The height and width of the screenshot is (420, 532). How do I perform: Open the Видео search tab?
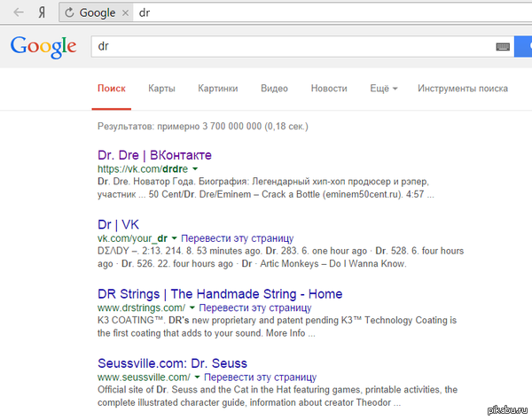[x=274, y=89]
